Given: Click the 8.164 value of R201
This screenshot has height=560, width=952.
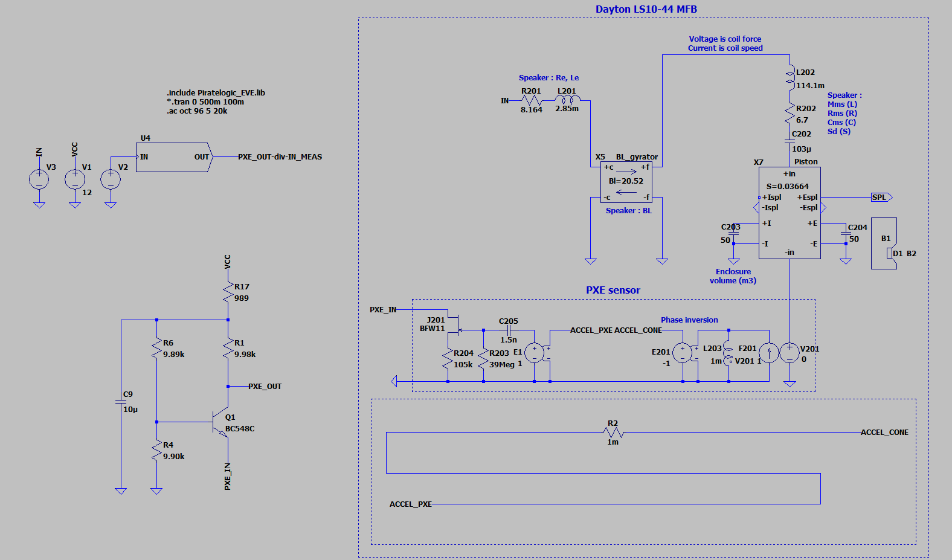Looking at the screenshot, I should [532, 109].
